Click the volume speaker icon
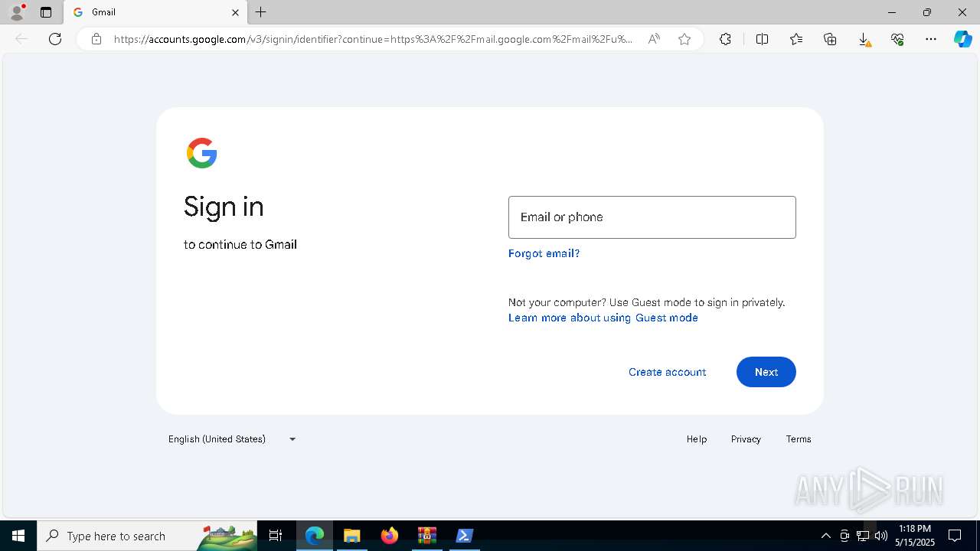980x551 pixels. 881,536
